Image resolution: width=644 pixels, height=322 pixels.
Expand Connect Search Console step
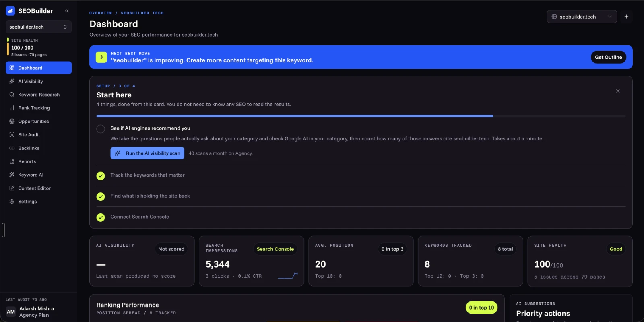point(140,217)
